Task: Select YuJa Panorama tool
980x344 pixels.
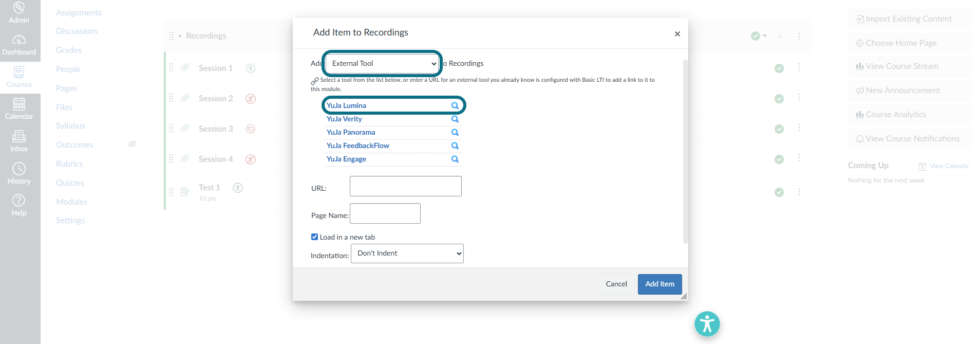Action: coord(351,132)
